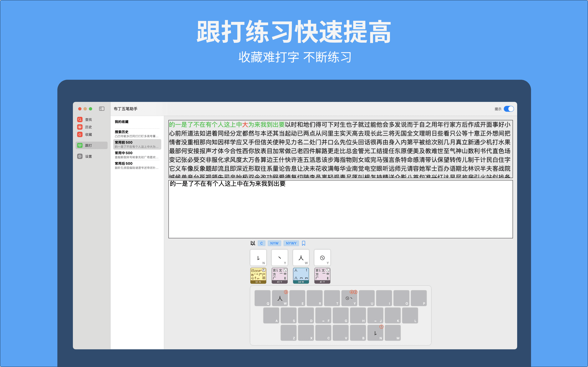This screenshot has width=588, height=367.
Task: Bookmark the current character 以
Action: click(303, 243)
